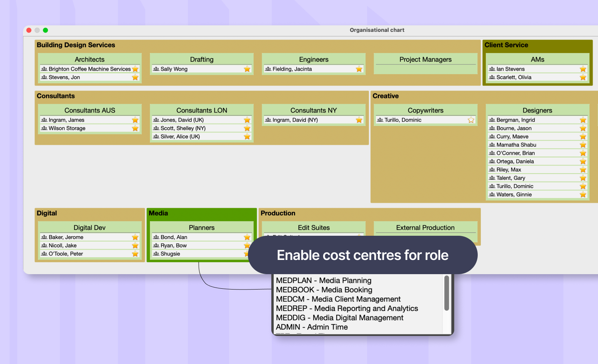Select the Digital Dev role header
Screen dimensions: 598x364
click(90, 228)
